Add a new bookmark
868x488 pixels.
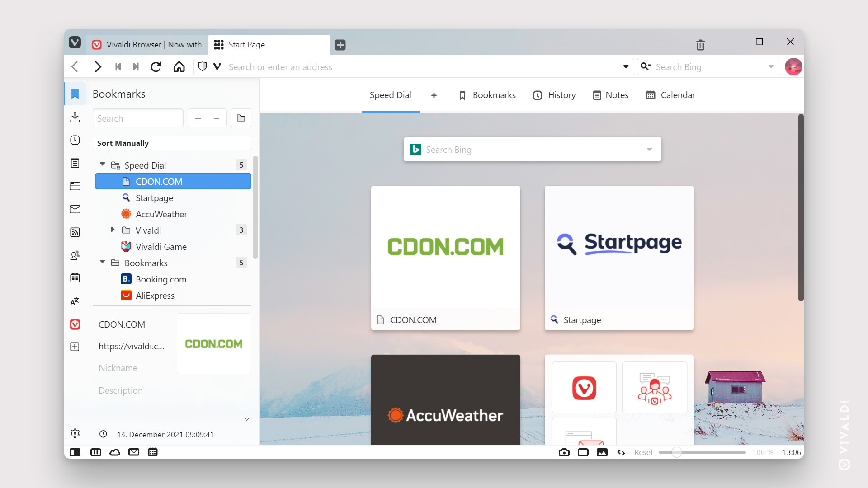198,118
